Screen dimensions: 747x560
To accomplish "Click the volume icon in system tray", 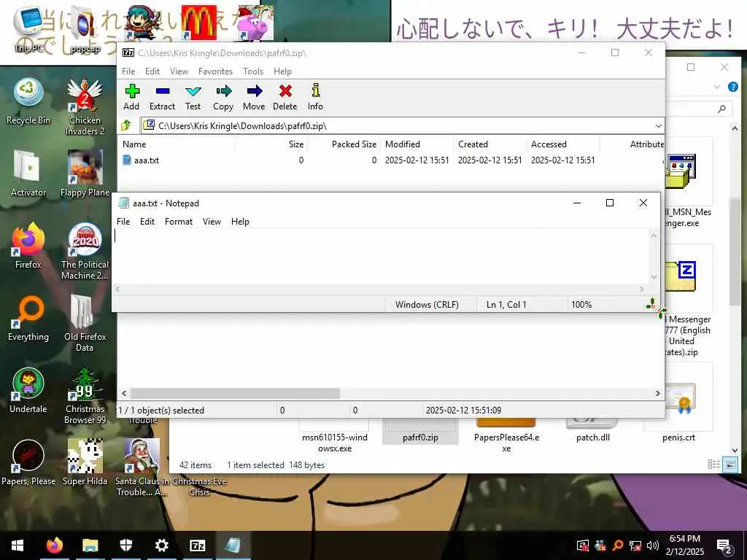I will [x=653, y=545].
